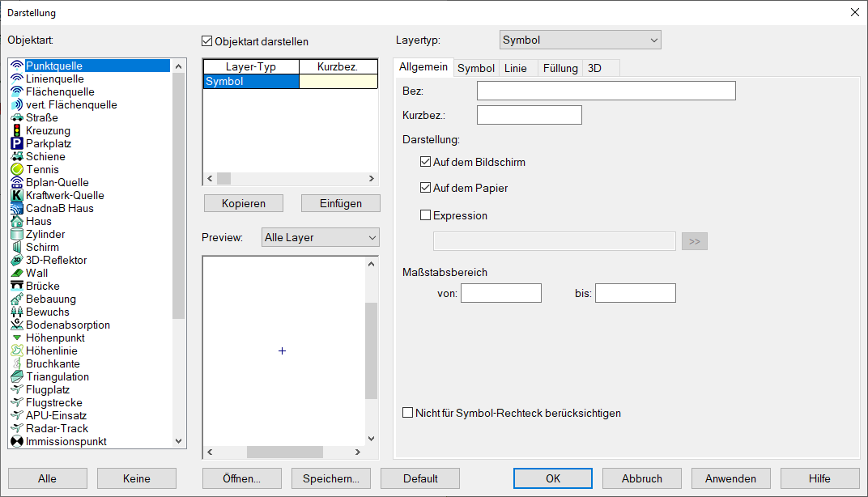Image resolution: width=868 pixels, height=497 pixels.
Task: Click the Schirm barrier icon
Action: tap(17, 247)
